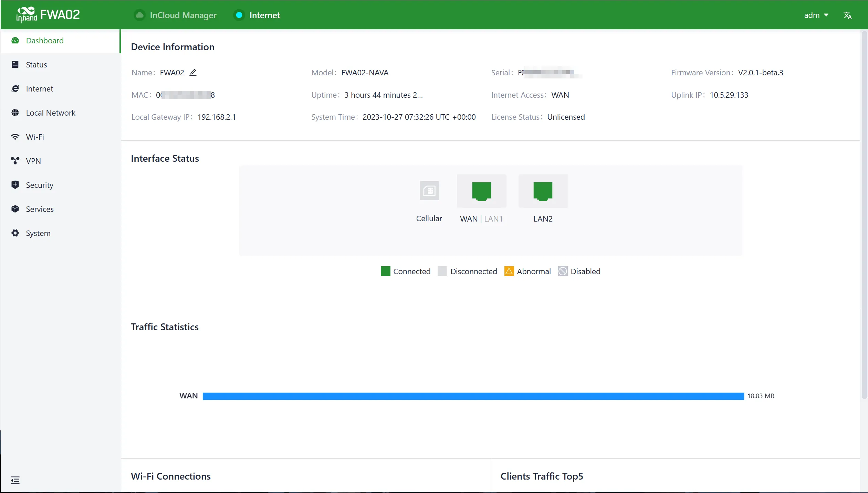Click the Uplink IP 10.5.29.133
868x493 pixels.
(729, 95)
